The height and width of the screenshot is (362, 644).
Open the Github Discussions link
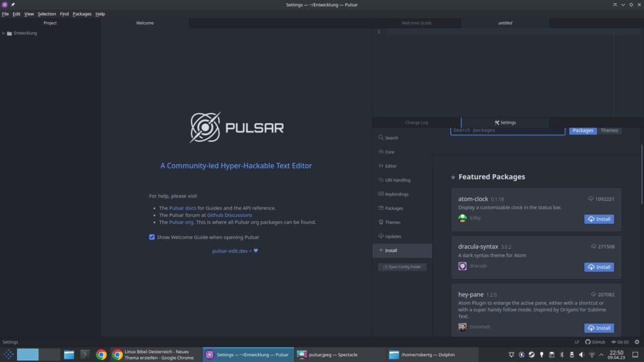click(x=230, y=215)
